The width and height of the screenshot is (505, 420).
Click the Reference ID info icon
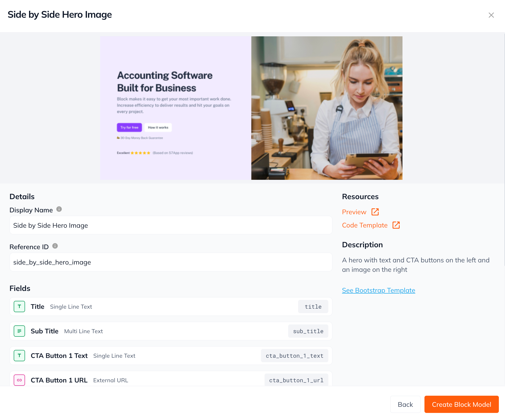(x=55, y=246)
